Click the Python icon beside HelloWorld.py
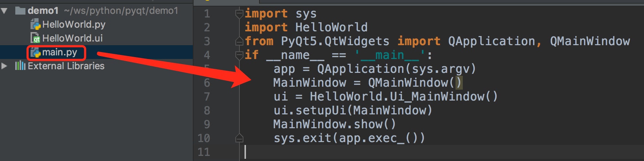 click(x=35, y=25)
